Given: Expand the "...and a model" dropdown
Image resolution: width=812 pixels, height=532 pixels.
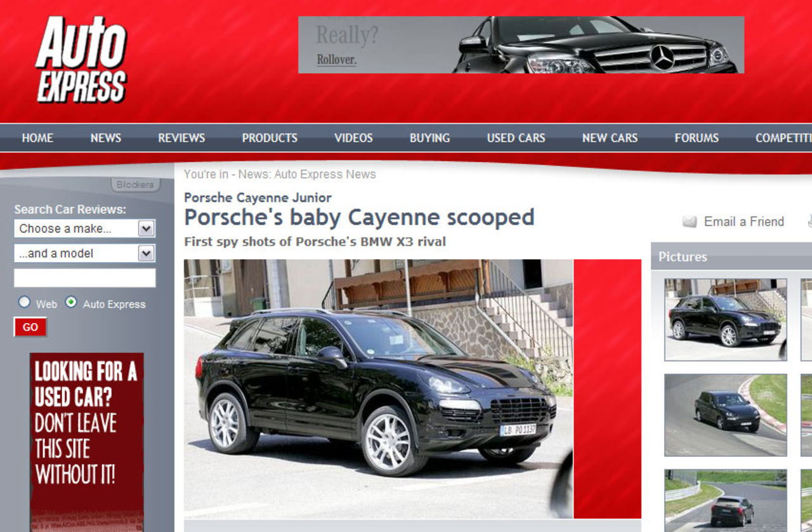Looking at the screenshot, I should click(84, 253).
